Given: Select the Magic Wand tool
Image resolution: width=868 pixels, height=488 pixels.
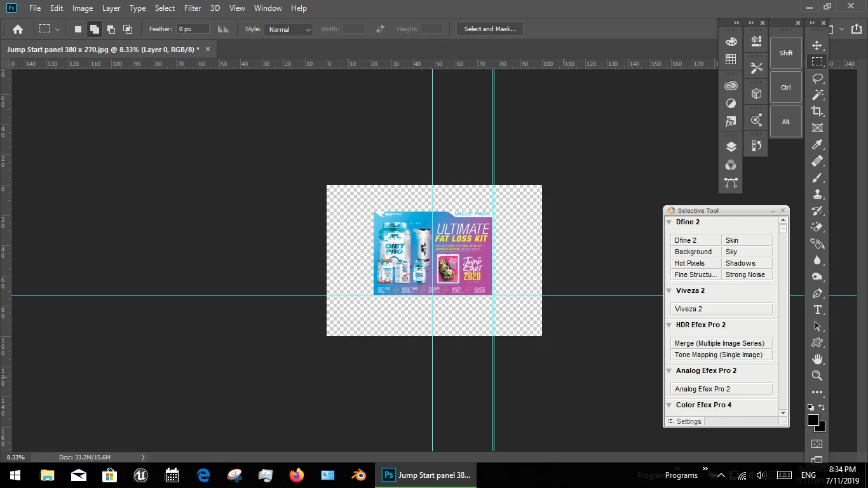Looking at the screenshot, I should 817,95.
